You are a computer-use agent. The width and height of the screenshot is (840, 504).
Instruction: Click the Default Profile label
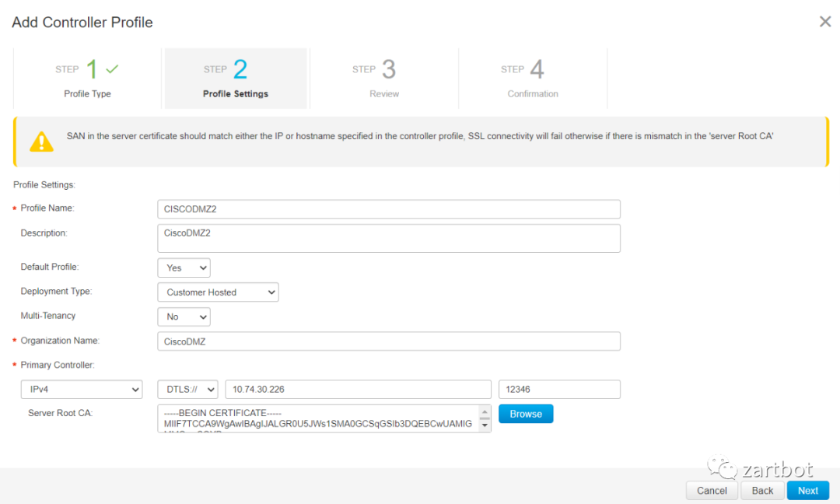point(50,267)
